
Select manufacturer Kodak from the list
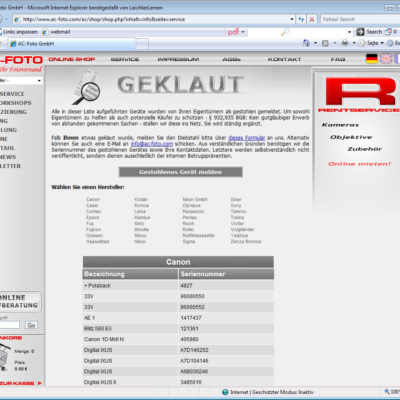[141, 199]
